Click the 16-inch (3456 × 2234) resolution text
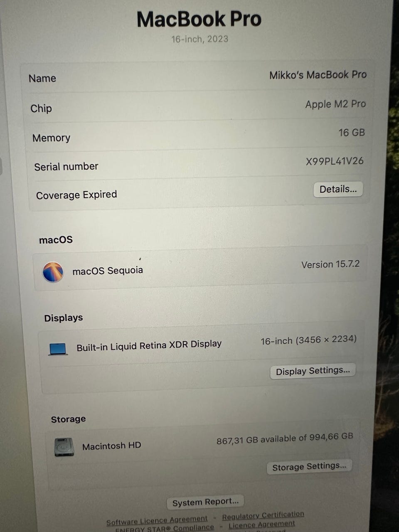 [308, 340]
